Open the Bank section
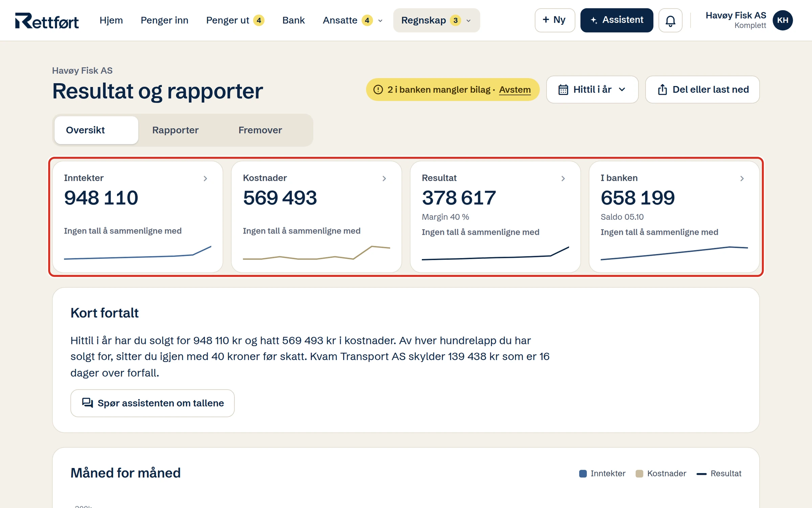This screenshot has width=812, height=508. (293, 20)
